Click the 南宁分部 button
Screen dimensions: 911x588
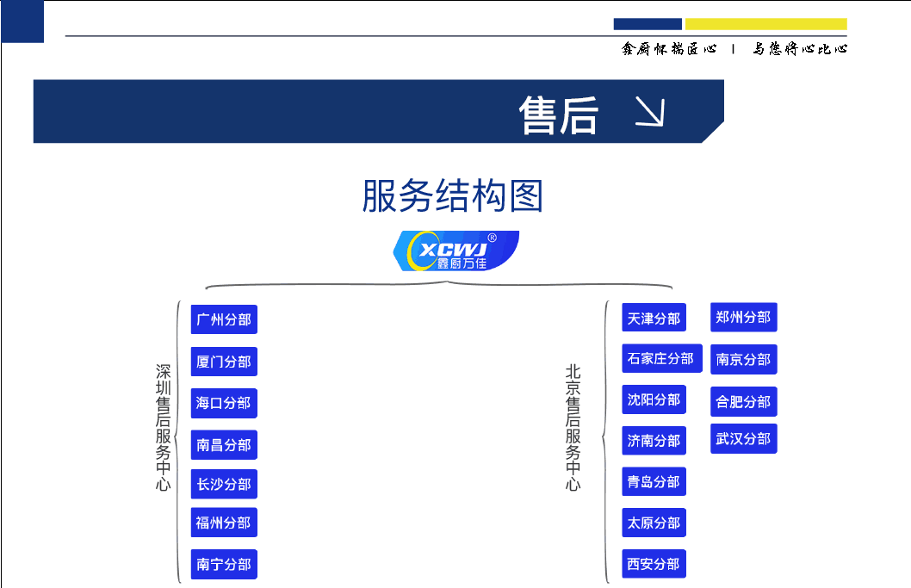pyautogui.click(x=224, y=565)
